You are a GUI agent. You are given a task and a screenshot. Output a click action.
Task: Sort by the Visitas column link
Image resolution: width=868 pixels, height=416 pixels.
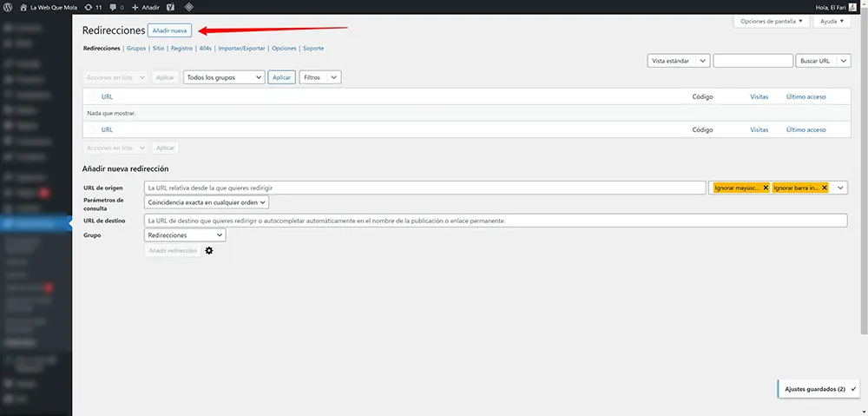(759, 97)
